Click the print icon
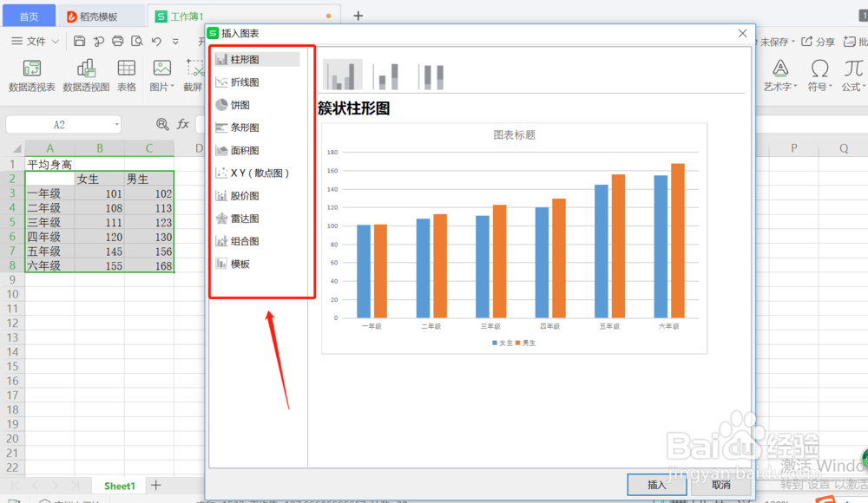Screen dimensions: 868x503 click(x=117, y=41)
